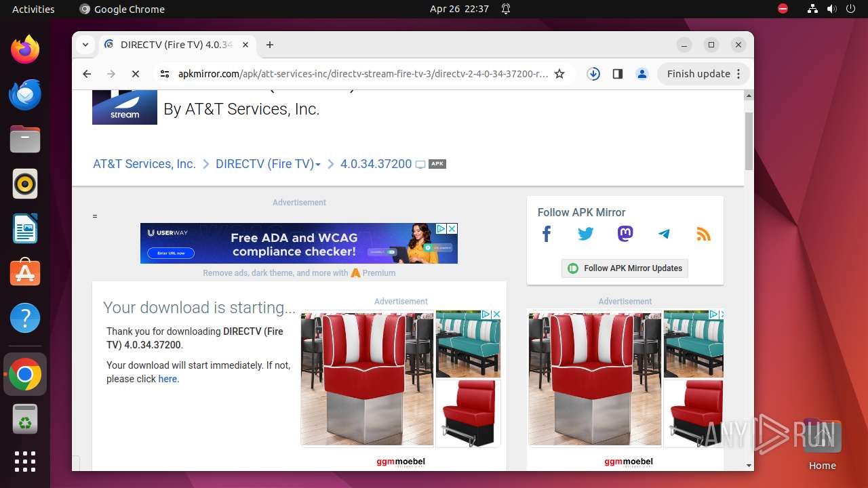
Task: Follow APK Mirror on Telegram
Action: 665,235
